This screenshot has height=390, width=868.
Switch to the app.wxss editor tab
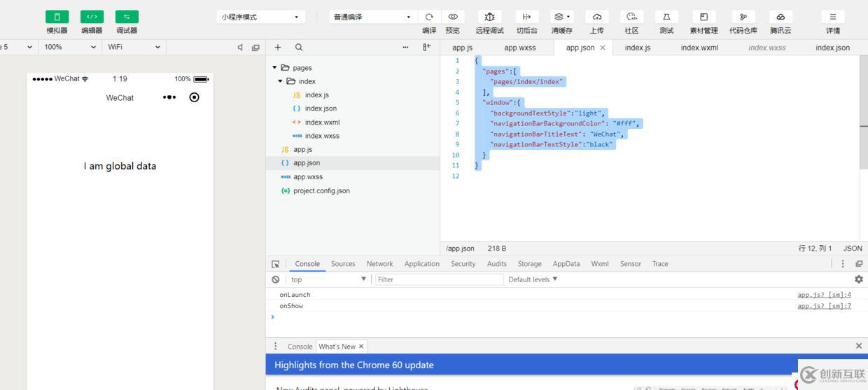pos(520,48)
